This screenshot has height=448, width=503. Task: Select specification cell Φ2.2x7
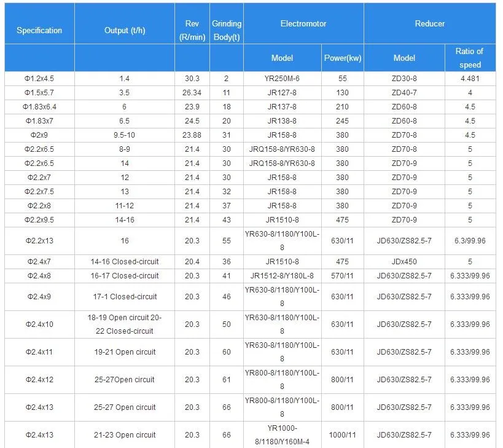point(39,178)
